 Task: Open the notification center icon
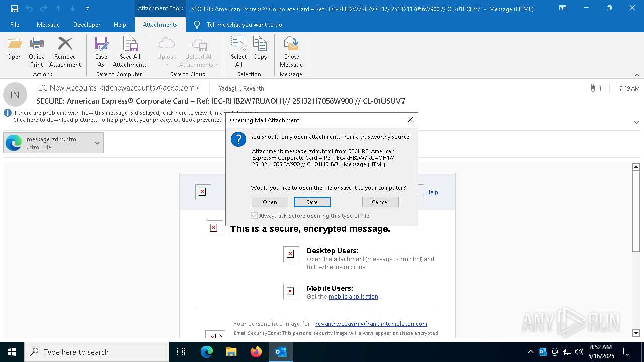click(x=627, y=352)
